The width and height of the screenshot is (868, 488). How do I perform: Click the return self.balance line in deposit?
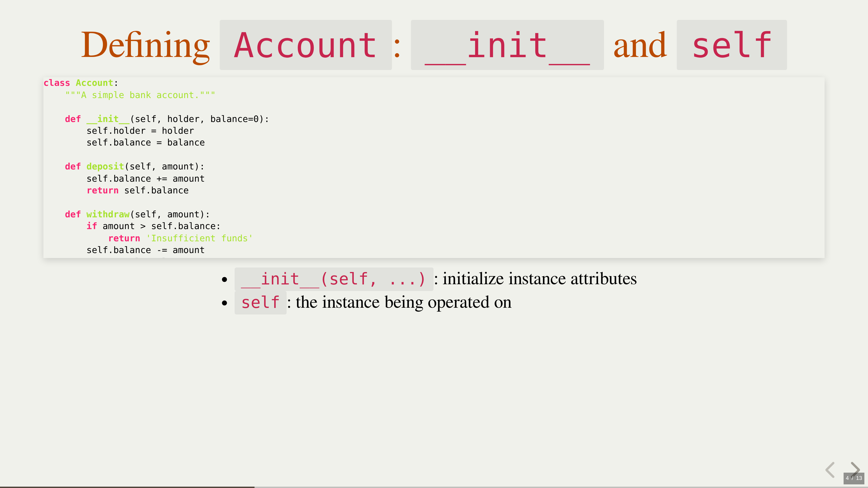coord(137,190)
